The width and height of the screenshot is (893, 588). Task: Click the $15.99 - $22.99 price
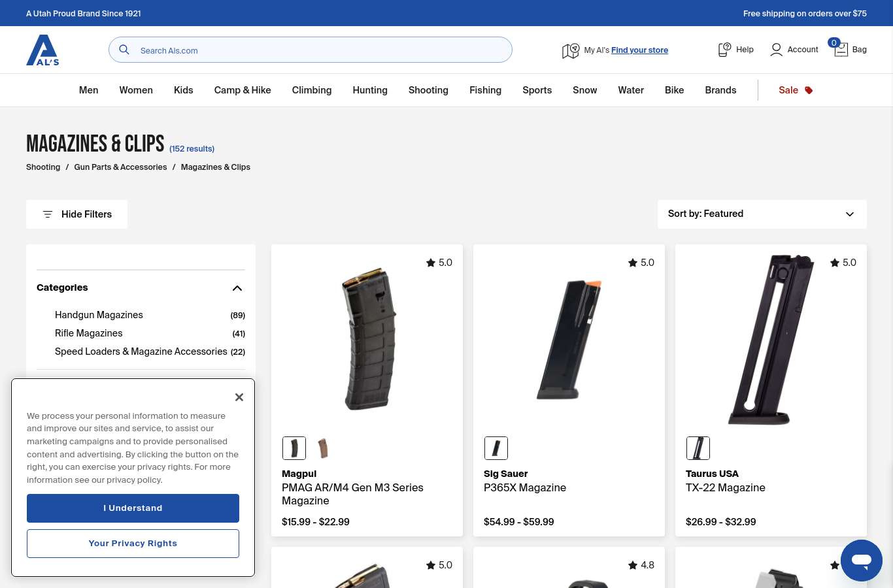point(316,522)
